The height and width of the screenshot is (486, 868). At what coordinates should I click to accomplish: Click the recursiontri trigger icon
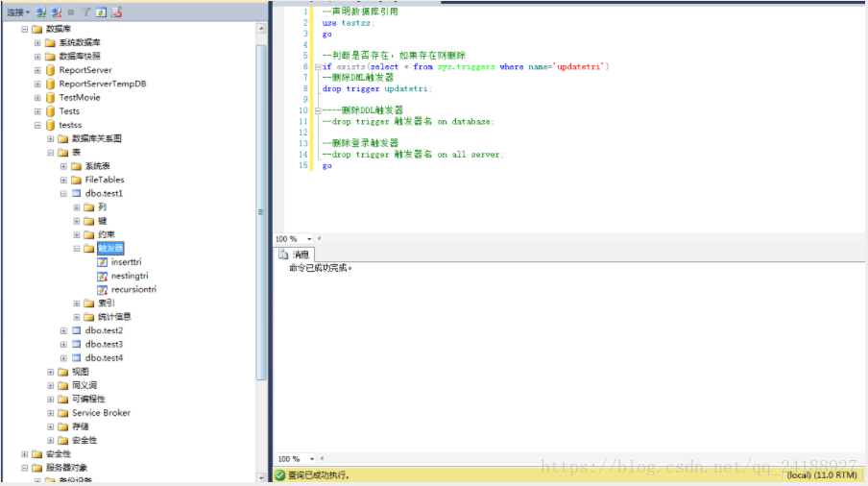[103, 289]
